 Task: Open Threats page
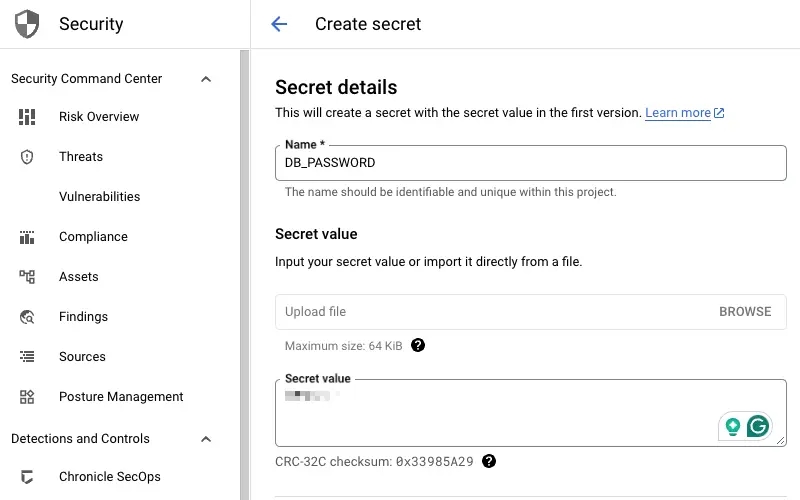coord(81,157)
